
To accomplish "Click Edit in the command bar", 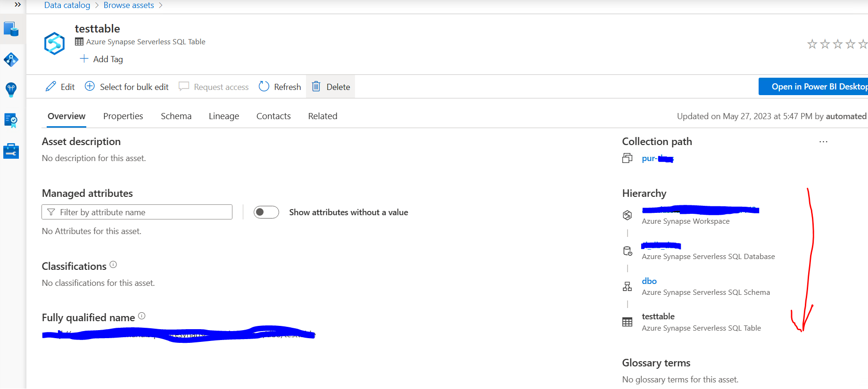I will click(x=60, y=87).
